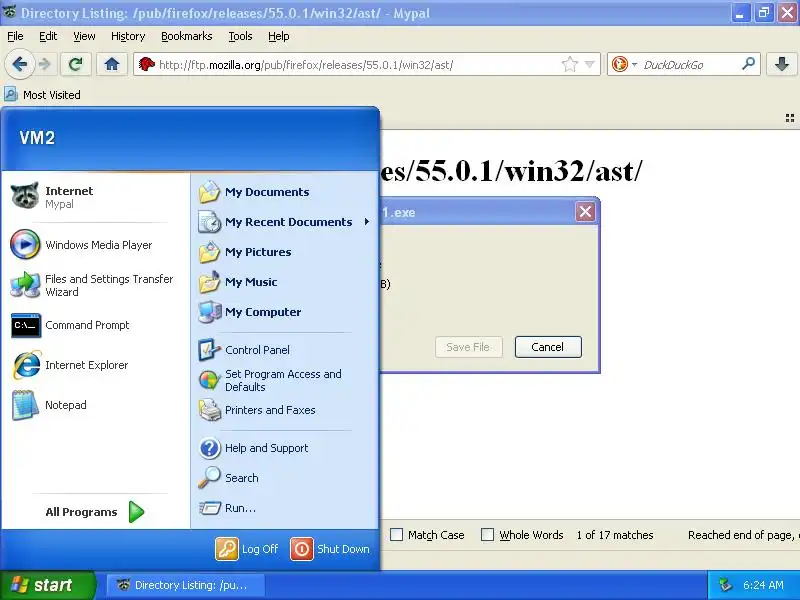This screenshot has width=800, height=600.
Task: Open the Downloads arrow button
Action: tap(782, 64)
